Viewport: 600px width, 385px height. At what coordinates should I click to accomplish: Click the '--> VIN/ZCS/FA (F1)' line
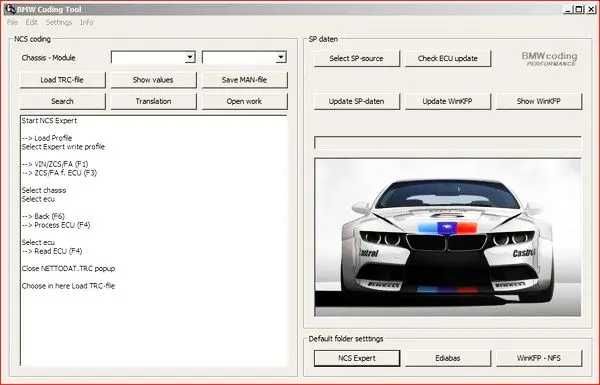click(x=55, y=164)
